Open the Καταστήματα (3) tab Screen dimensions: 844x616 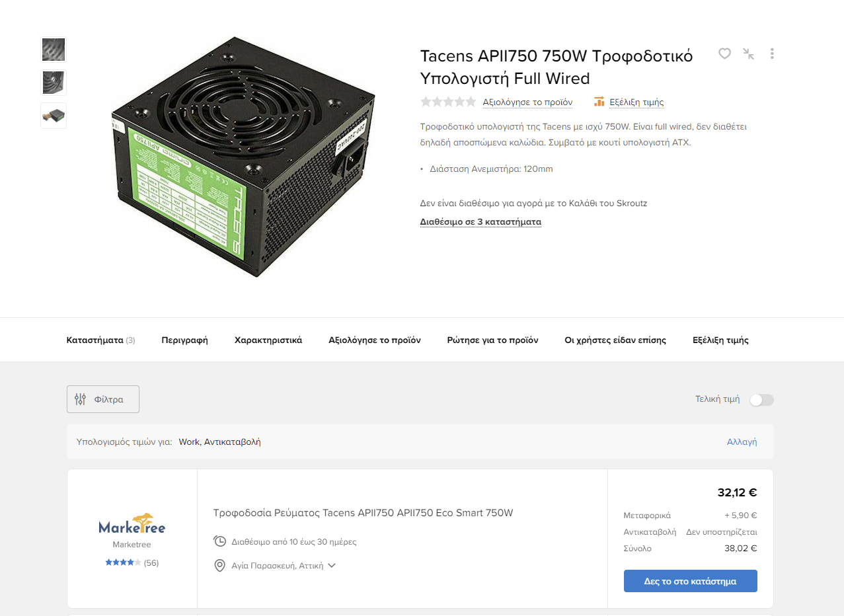(x=101, y=340)
